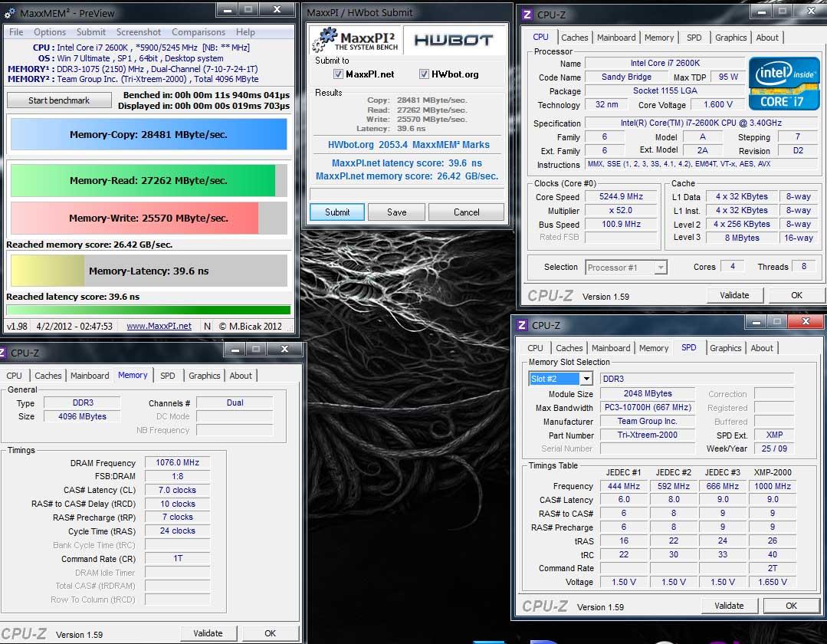This screenshot has height=644, width=827.
Task: Open the Submit menu in MaxxMEM
Action: [x=90, y=32]
